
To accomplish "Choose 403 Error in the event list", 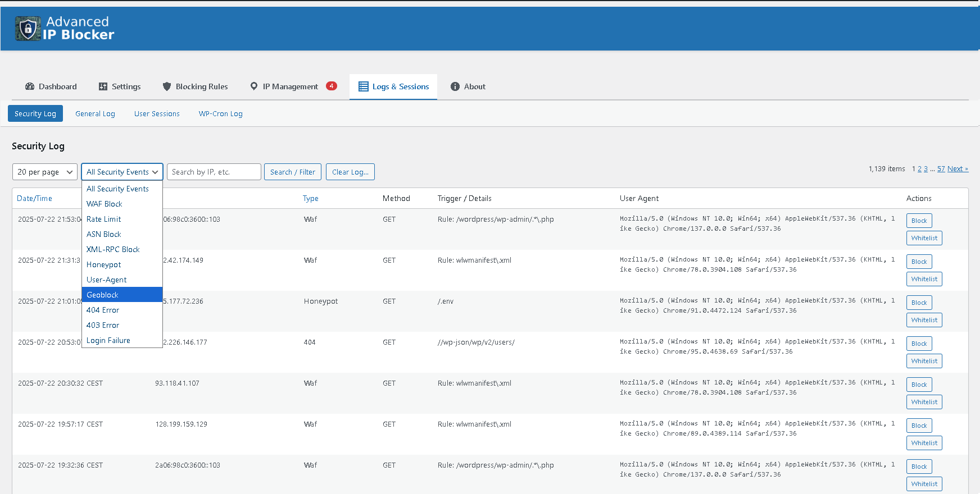I will (122, 325).
